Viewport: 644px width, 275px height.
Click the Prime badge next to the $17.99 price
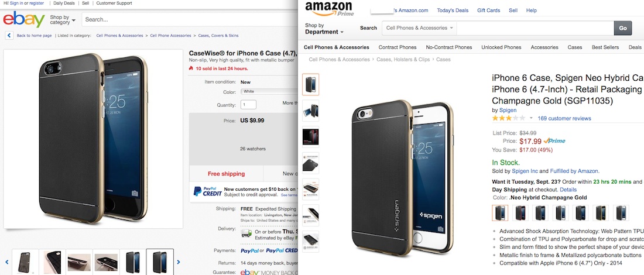coord(554,141)
